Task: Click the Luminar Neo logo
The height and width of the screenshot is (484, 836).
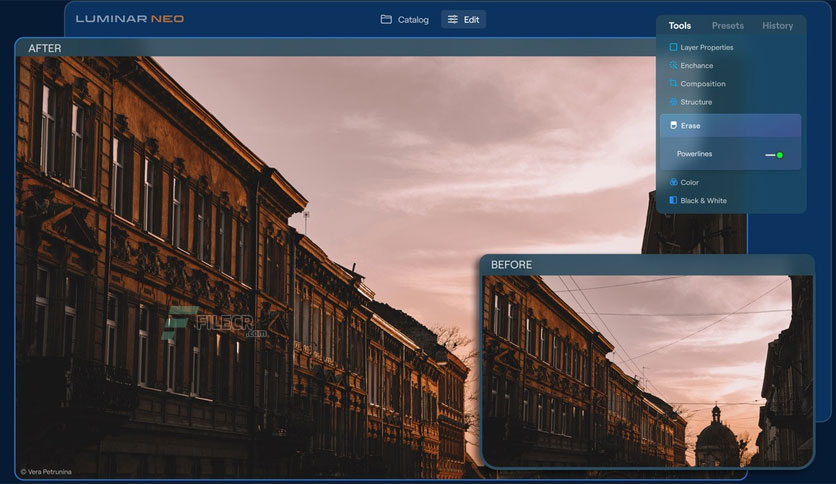Action: (130, 19)
